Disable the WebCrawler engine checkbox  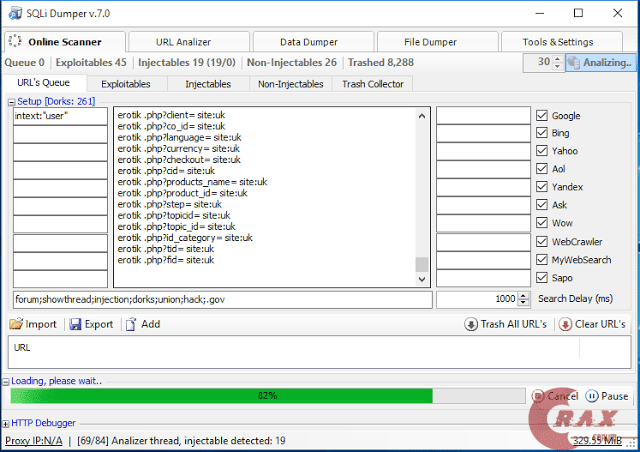[542, 241]
